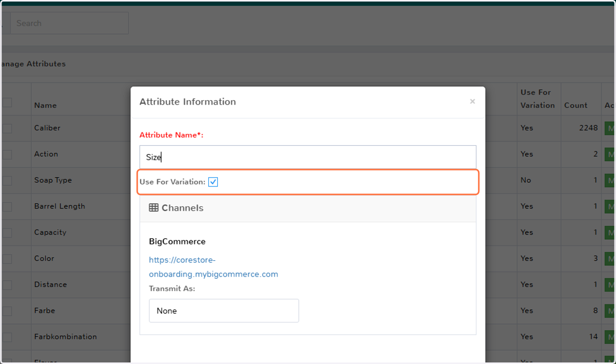616x364 pixels.
Task: Click the Distance attribute name
Action: [50, 284]
